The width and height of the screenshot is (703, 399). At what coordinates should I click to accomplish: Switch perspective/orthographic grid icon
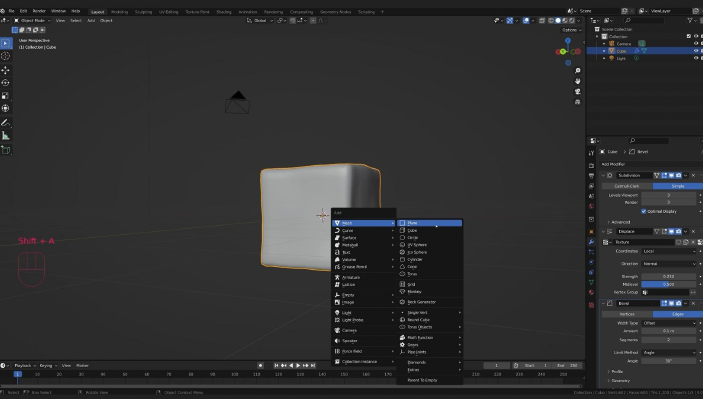577,102
